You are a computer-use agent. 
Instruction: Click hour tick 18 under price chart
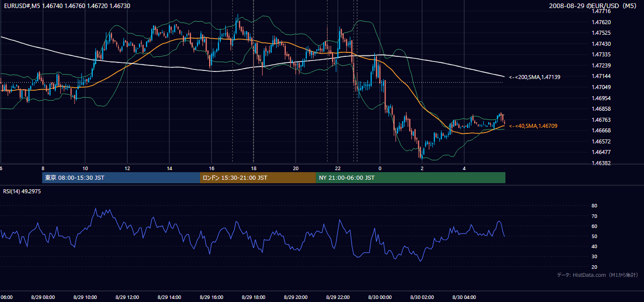[x=253, y=168]
